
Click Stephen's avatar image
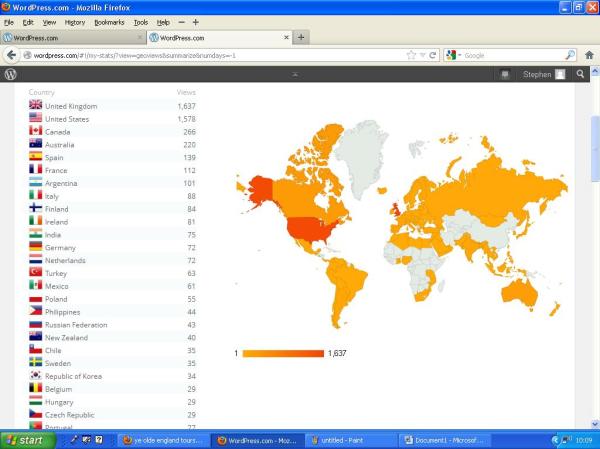pos(560,74)
